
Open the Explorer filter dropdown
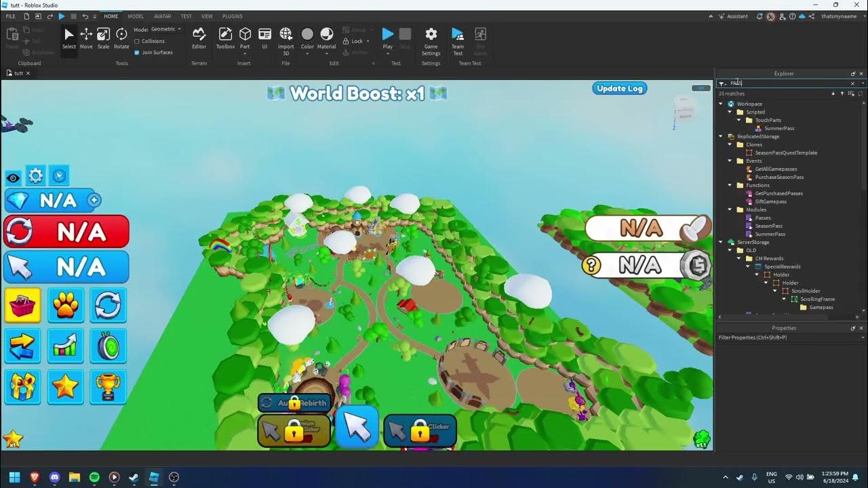(723, 83)
